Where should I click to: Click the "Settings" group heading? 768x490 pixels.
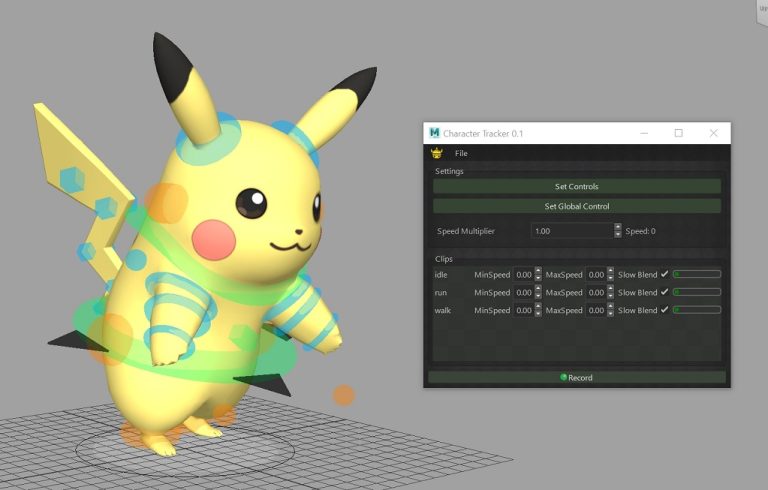click(449, 171)
